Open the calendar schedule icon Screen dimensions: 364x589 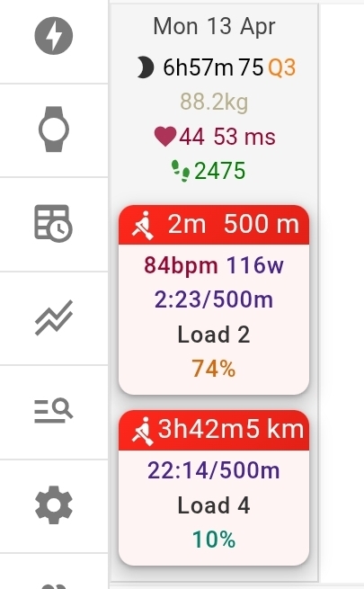[x=53, y=223]
